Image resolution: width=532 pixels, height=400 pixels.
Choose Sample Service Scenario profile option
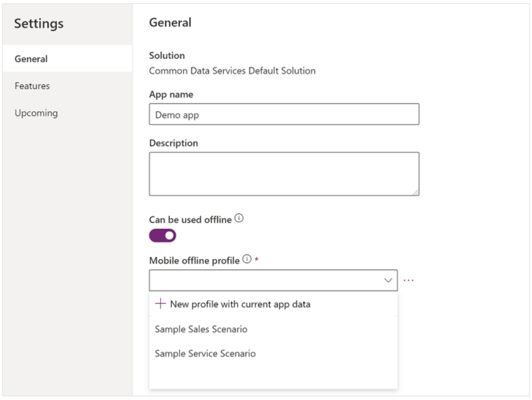pyautogui.click(x=205, y=354)
